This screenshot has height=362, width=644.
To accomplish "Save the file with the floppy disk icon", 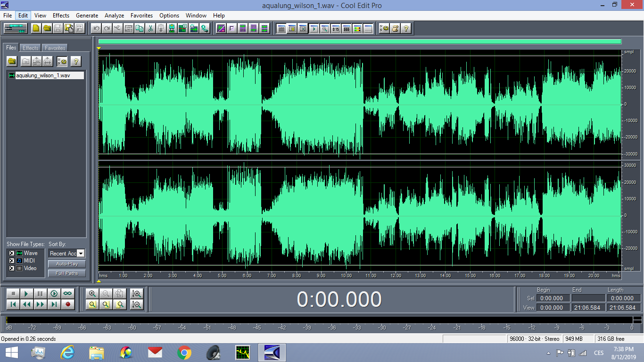I will [58, 28].
